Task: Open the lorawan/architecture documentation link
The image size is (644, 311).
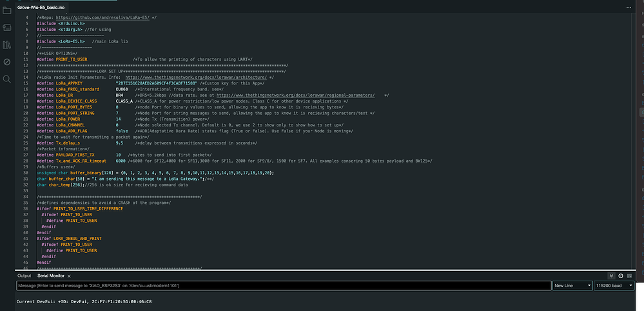Action: point(196,77)
